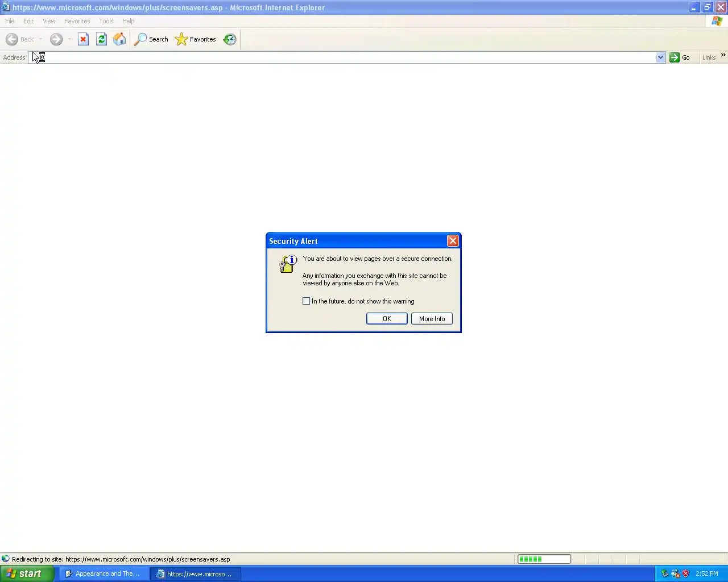The height and width of the screenshot is (582, 728).
Task: Open the File menu
Action: (10, 21)
